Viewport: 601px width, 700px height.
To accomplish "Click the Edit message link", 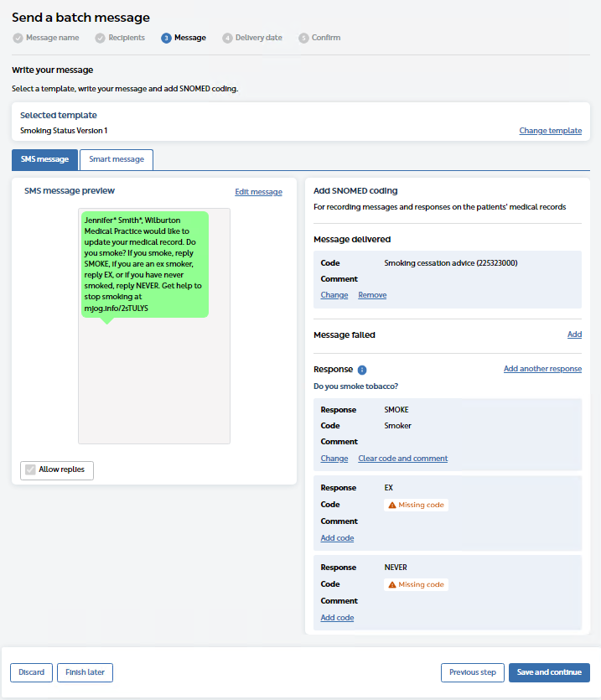I will click(x=258, y=192).
